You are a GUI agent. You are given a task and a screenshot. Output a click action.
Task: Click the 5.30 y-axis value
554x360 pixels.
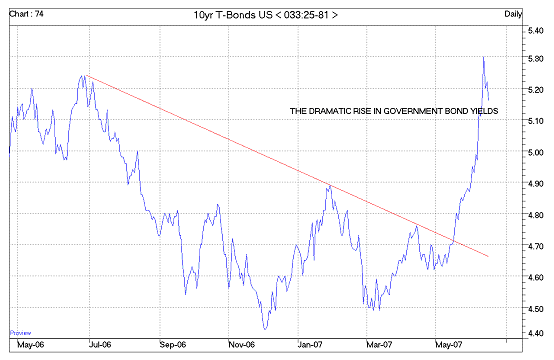click(x=535, y=59)
